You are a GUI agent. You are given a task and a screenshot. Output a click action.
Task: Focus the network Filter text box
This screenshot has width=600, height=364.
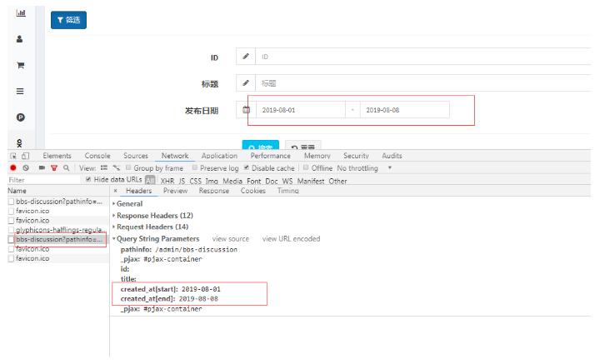tap(43, 180)
